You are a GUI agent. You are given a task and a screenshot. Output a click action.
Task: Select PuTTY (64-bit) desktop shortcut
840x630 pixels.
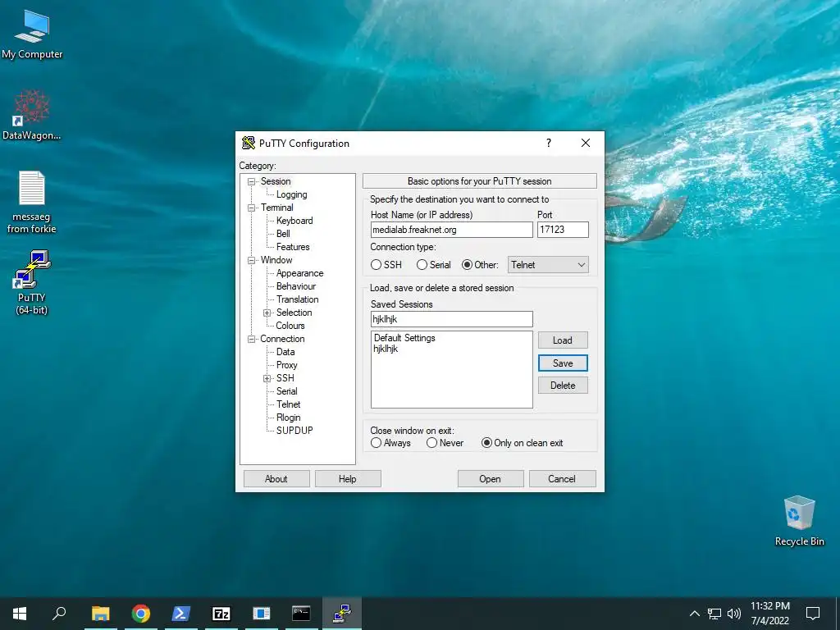coord(32,282)
